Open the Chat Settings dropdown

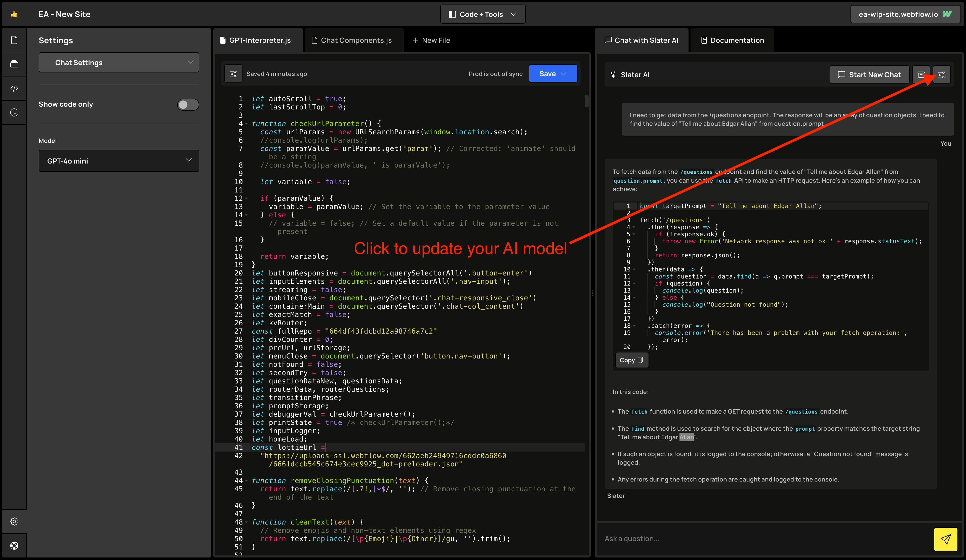pyautogui.click(x=119, y=62)
